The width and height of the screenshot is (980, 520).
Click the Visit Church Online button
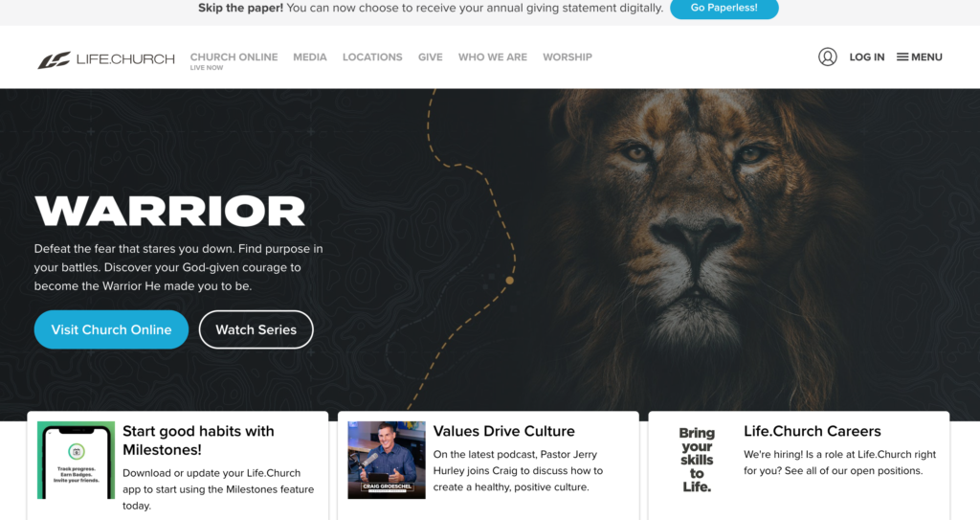111,329
